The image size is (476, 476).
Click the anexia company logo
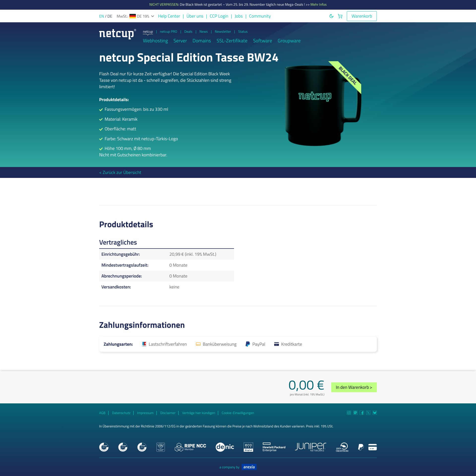[249, 467]
